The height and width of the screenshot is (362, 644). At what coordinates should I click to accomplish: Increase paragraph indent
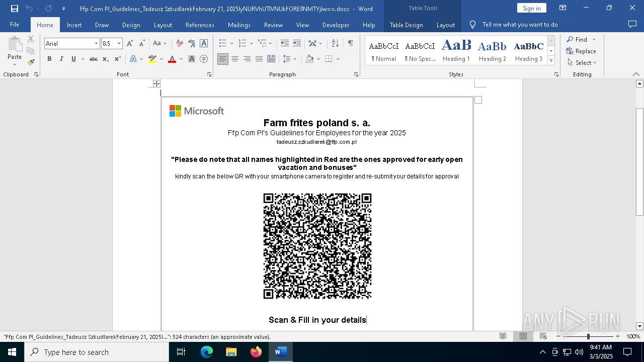click(x=297, y=44)
